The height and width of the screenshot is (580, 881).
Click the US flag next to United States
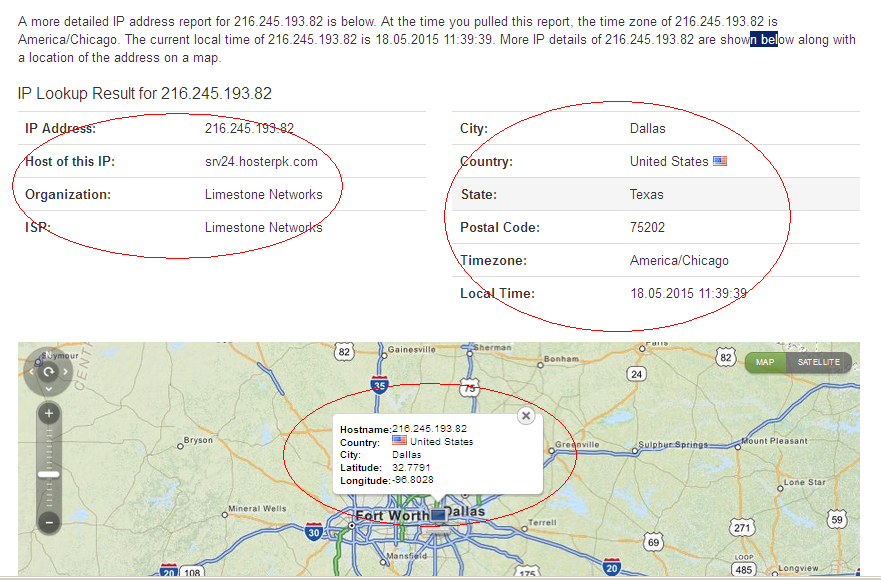(720, 161)
